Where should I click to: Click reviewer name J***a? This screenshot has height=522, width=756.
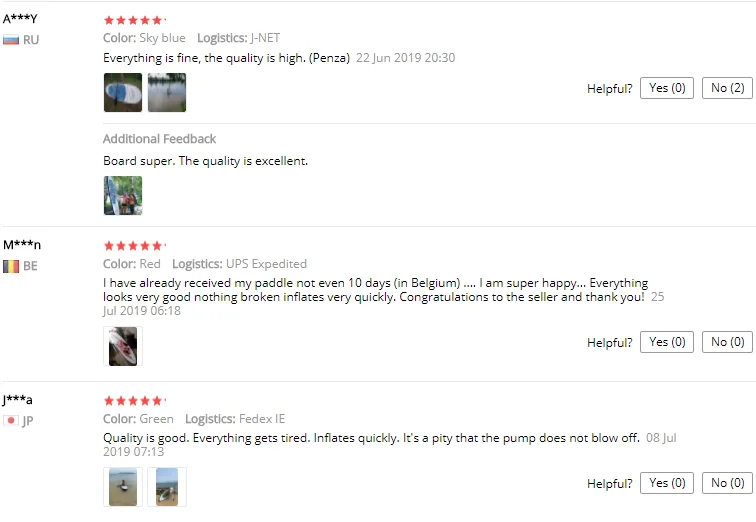17,400
